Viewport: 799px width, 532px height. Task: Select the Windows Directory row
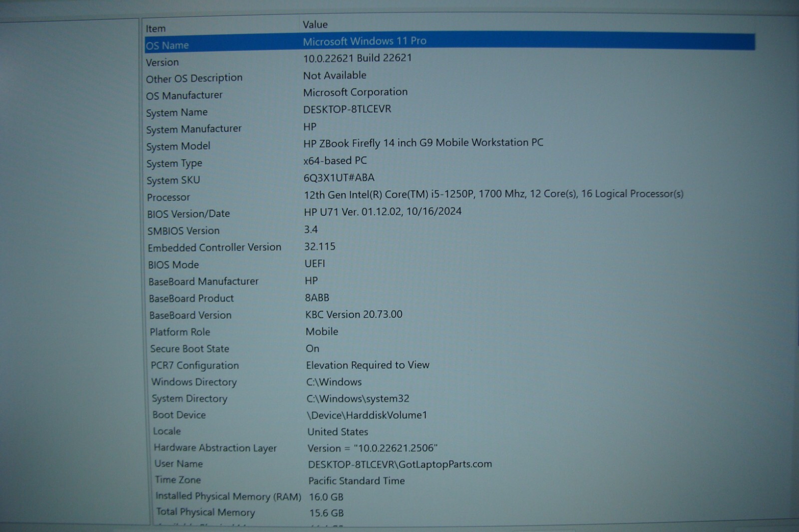pos(194,382)
